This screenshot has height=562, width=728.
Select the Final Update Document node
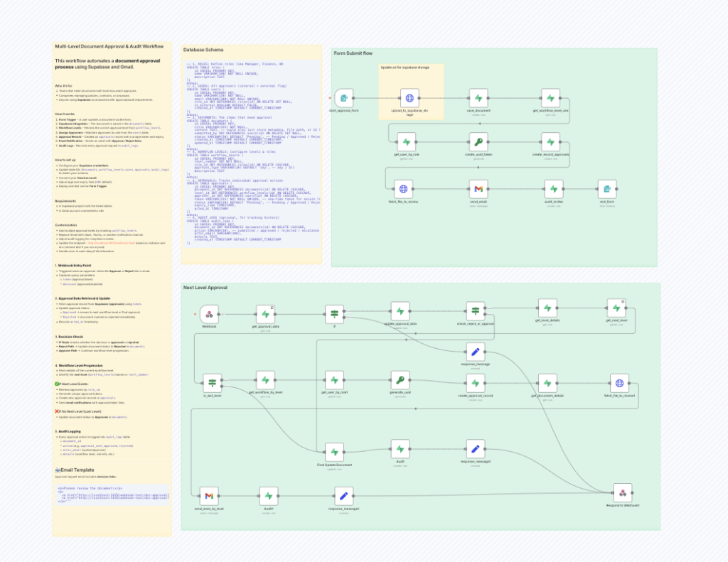[x=333, y=451]
